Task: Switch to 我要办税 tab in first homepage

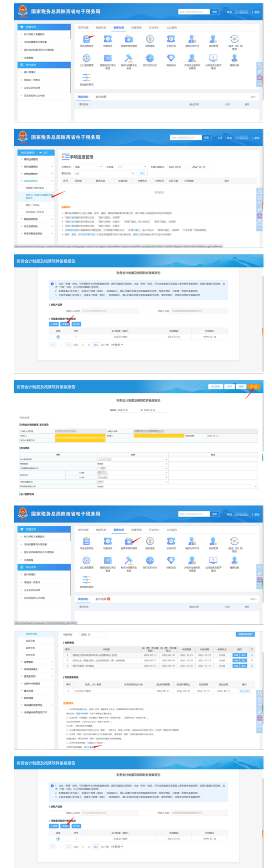Action: pos(118,27)
